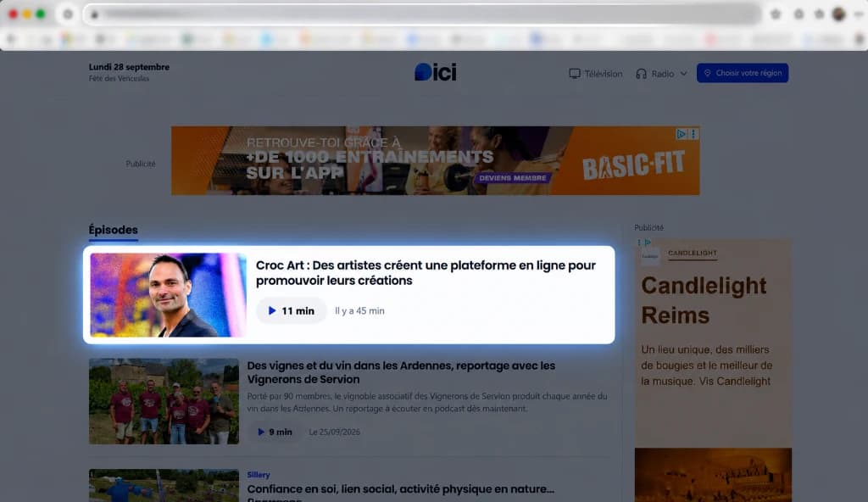
Task: Open the Croc Art episode title
Action: coord(426,272)
